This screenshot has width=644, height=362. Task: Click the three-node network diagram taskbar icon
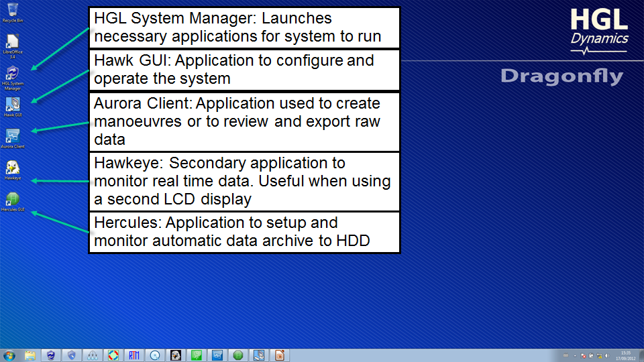(93, 355)
